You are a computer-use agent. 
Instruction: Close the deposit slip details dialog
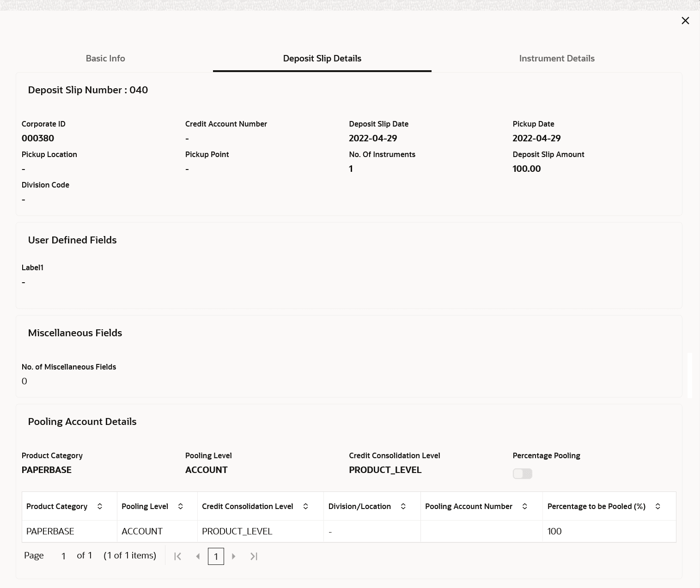685,21
